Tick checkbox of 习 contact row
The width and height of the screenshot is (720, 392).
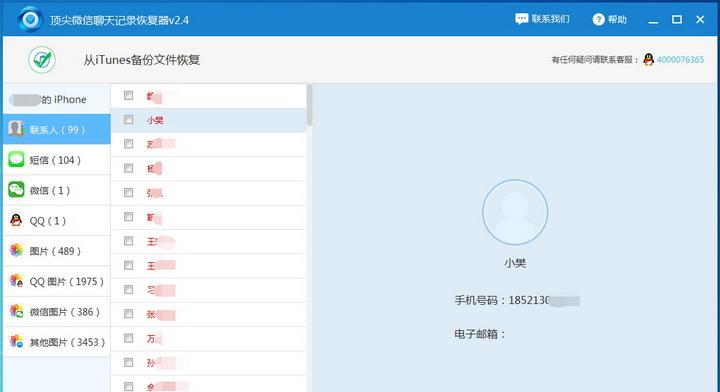129,290
